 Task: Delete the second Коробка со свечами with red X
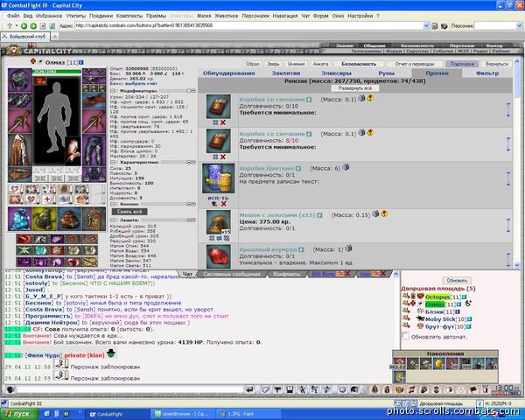click(x=223, y=157)
